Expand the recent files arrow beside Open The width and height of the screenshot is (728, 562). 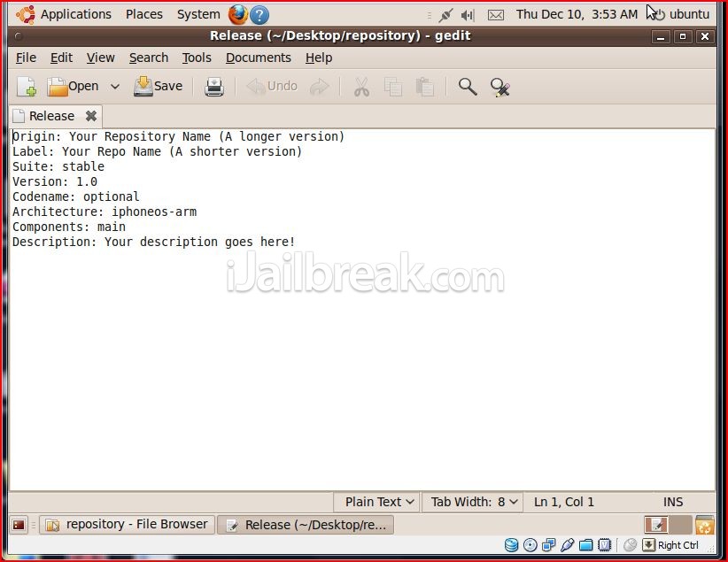114,87
